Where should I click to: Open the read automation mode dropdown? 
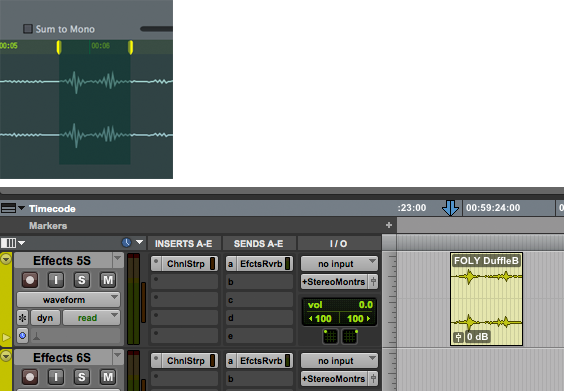(91, 318)
